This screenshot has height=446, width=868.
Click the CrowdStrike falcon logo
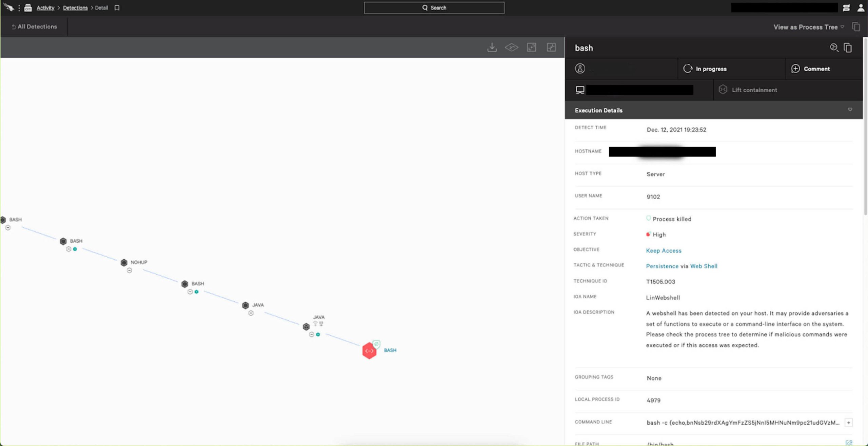[9, 7]
